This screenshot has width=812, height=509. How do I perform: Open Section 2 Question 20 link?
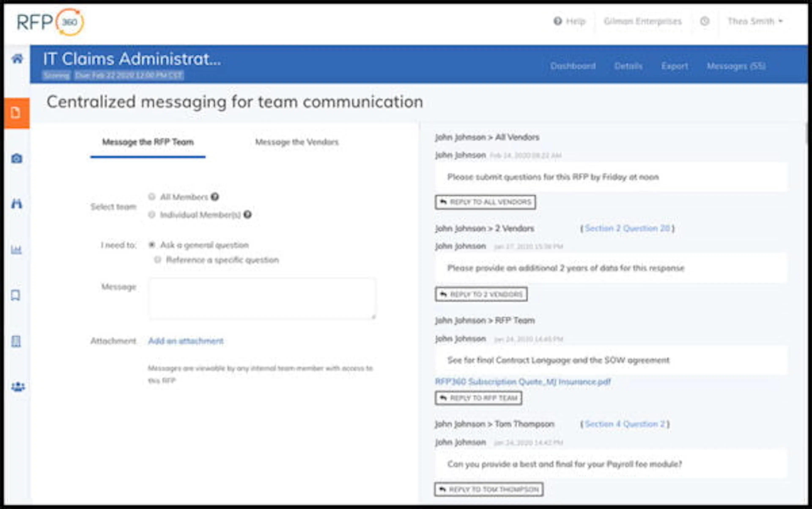627,228
